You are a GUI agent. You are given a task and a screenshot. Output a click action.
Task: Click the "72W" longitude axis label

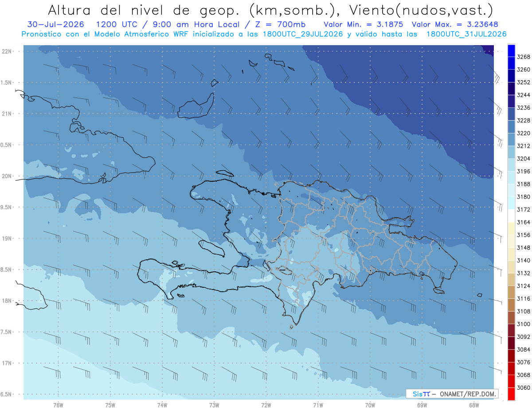tap(266, 405)
